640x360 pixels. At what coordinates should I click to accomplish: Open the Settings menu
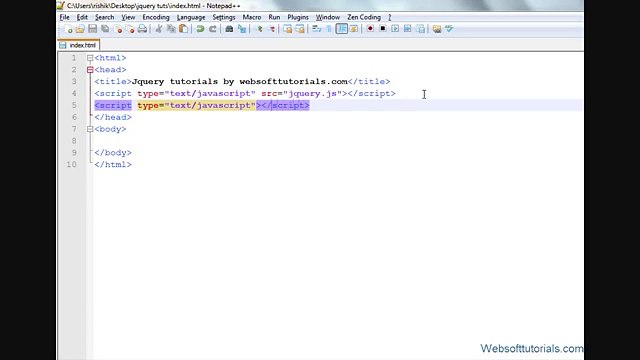(x=224, y=17)
